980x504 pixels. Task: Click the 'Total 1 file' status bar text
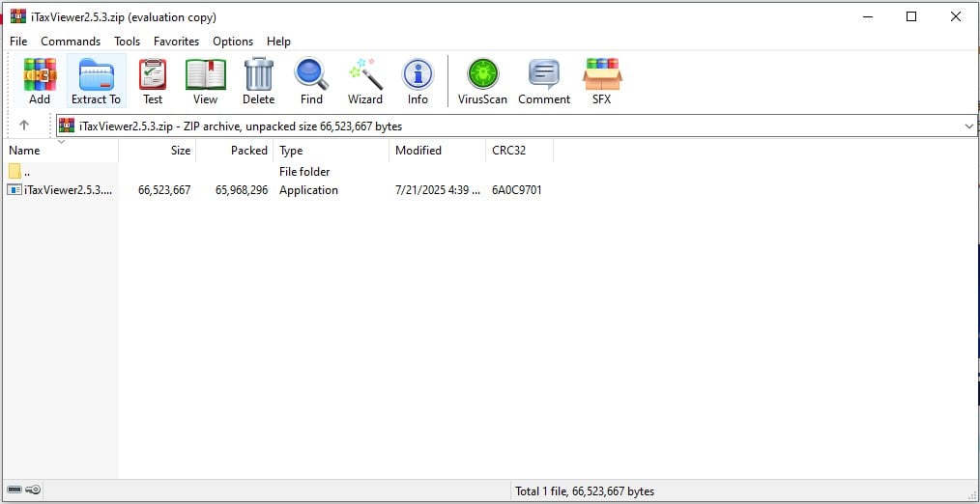point(585,491)
